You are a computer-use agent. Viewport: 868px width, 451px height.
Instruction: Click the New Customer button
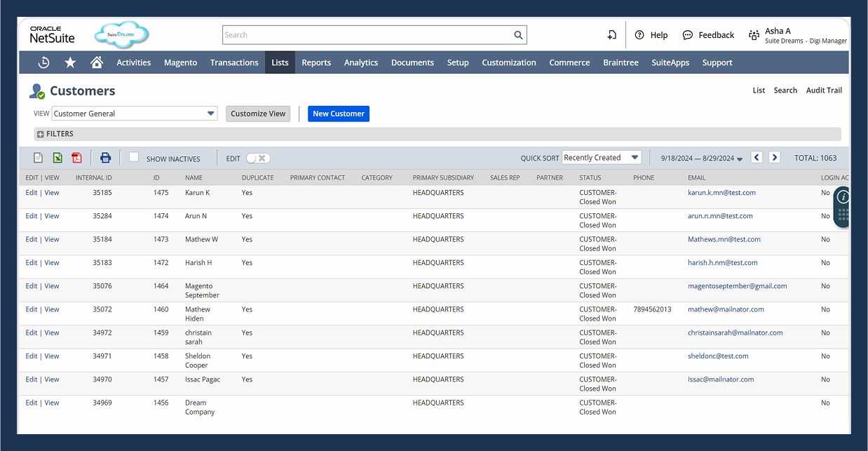pos(339,114)
